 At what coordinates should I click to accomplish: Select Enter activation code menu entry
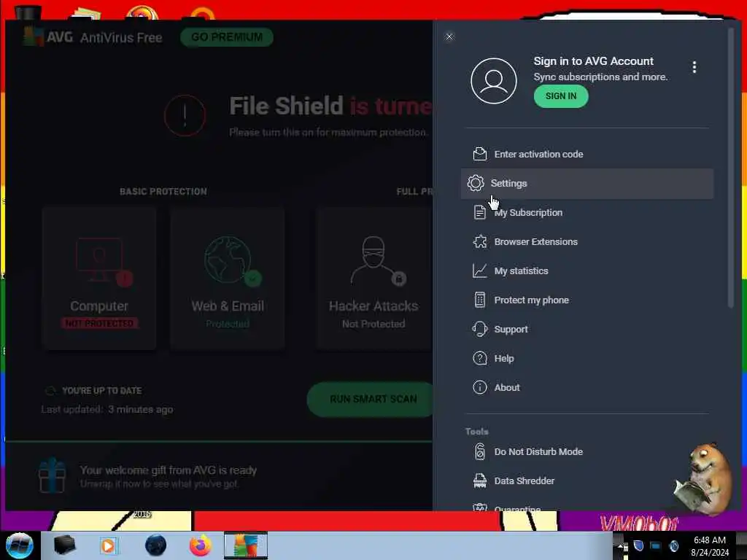point(587,155)
